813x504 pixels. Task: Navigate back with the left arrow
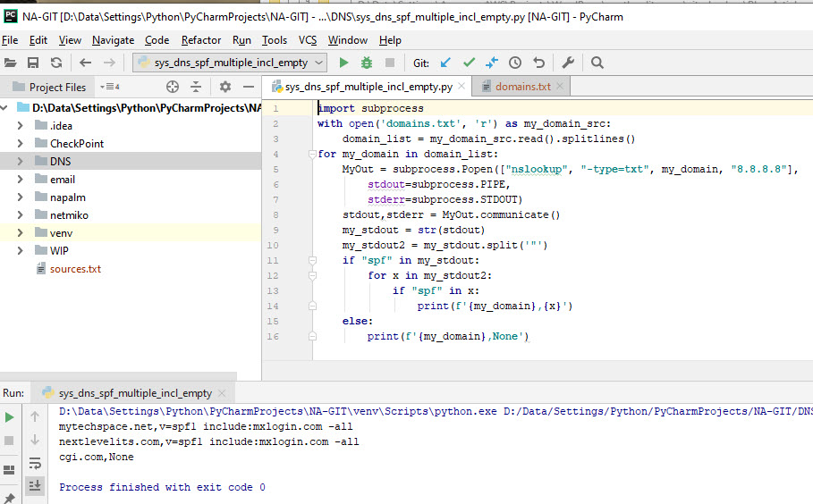click(86, 63)
